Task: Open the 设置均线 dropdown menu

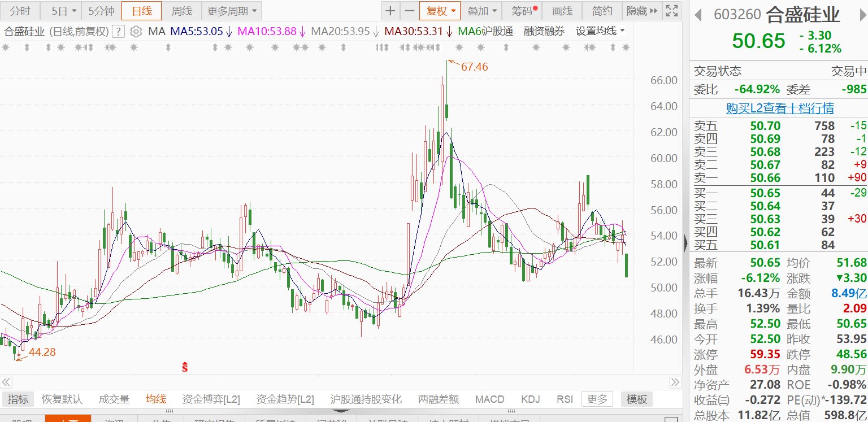Action: click(600, 31)
